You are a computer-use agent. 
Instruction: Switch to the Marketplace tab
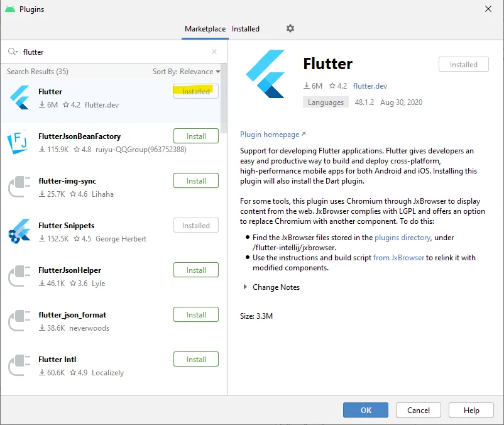click(x=205, y=29)
